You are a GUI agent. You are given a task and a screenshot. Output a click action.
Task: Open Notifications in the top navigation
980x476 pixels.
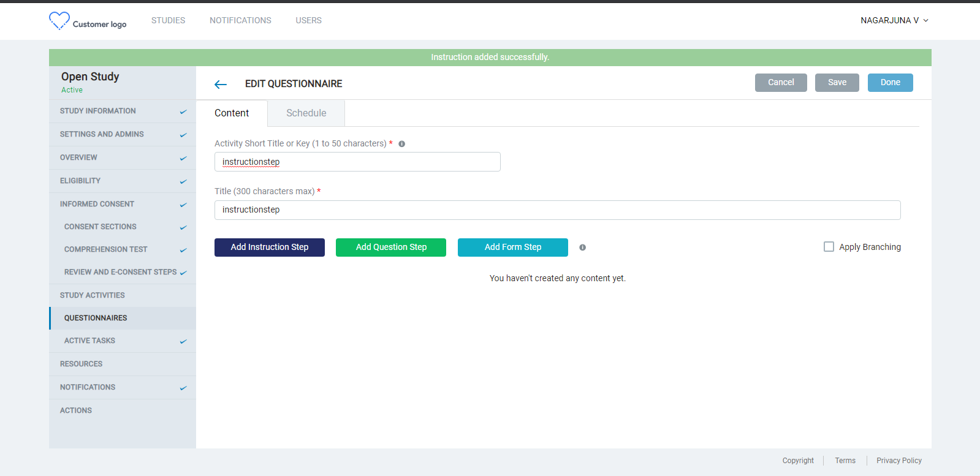(240, 20)
